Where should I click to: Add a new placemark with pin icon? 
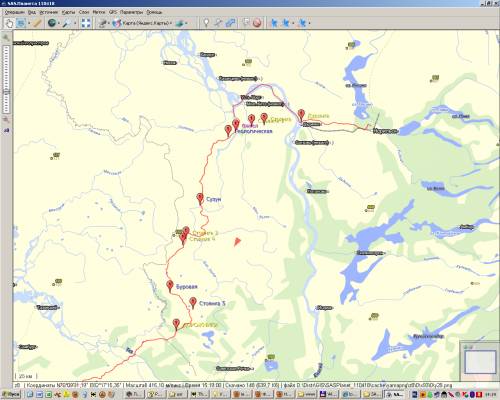pyautogui.click(x=206, y=23)
